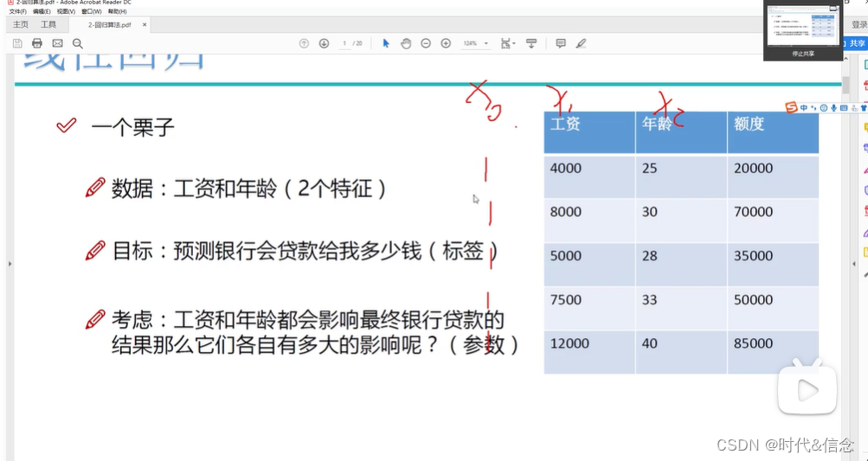Add a sticky note comment
This screenshot has width=868, height=461.
pyautogui.click(x=561, y=43)
